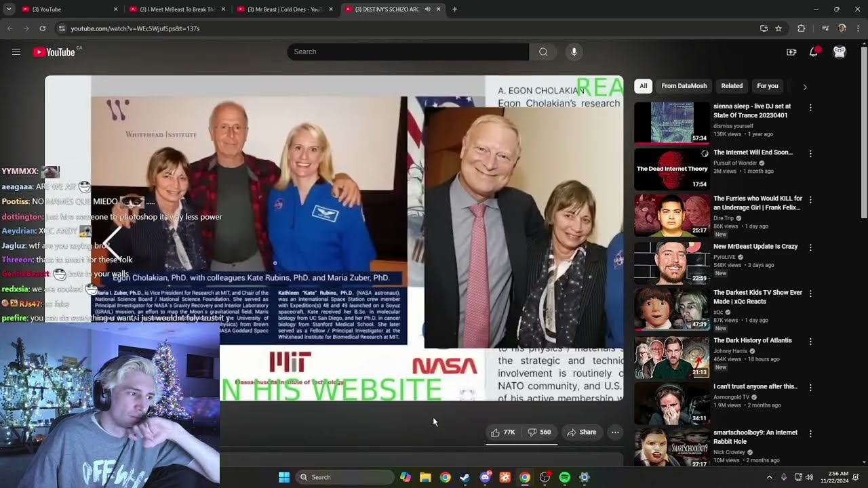Open Discord from the taskbar

click(485, 477)
